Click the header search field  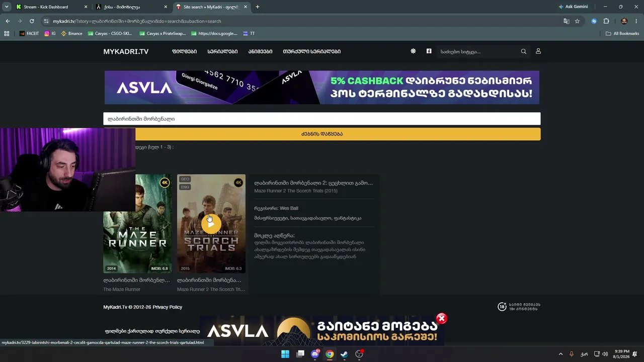478,51
